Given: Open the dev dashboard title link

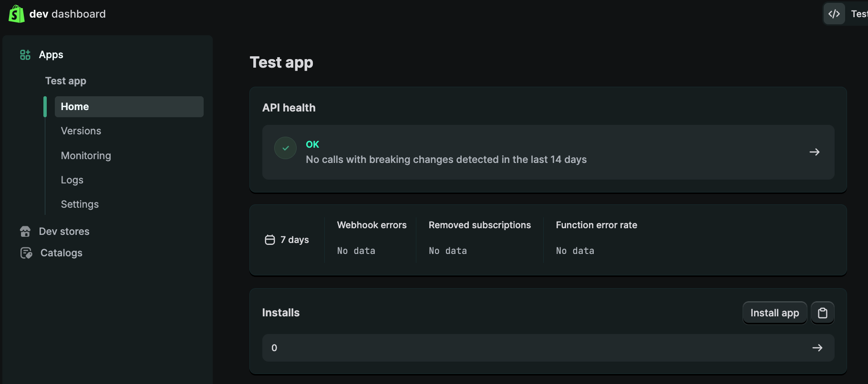Looking at the screenshot, I should click(67, 14).
